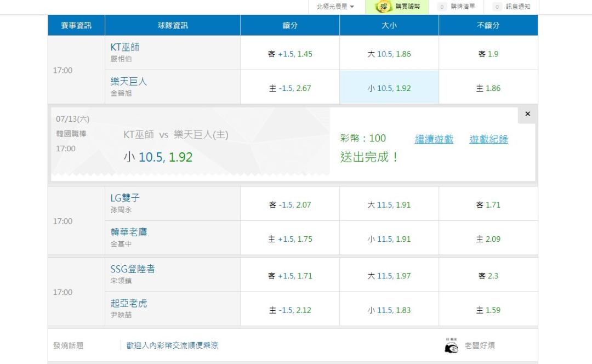Open the 北極光晨星 user dropdown
Image resolution: width=592 pixels, height=364 pixels.
(335, 7)
